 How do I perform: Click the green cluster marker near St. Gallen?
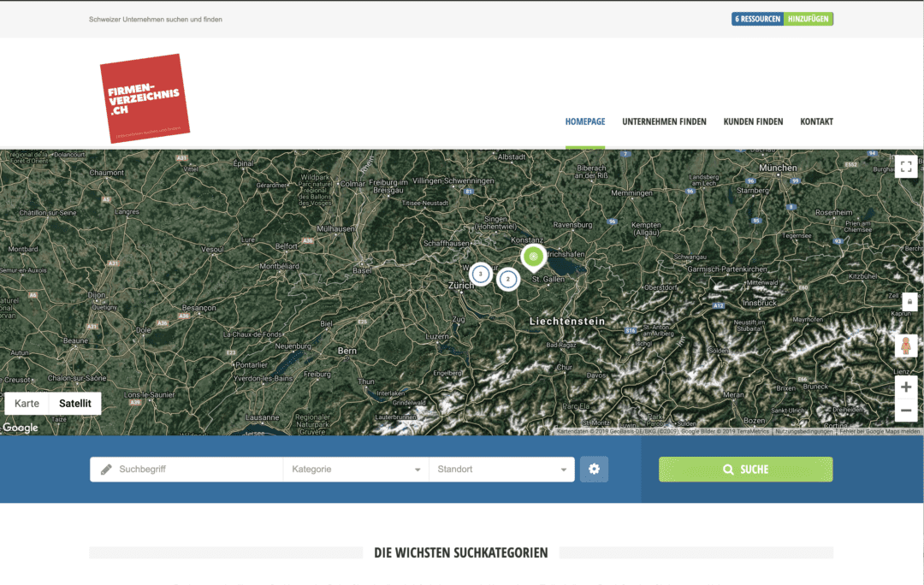point(533,257)
